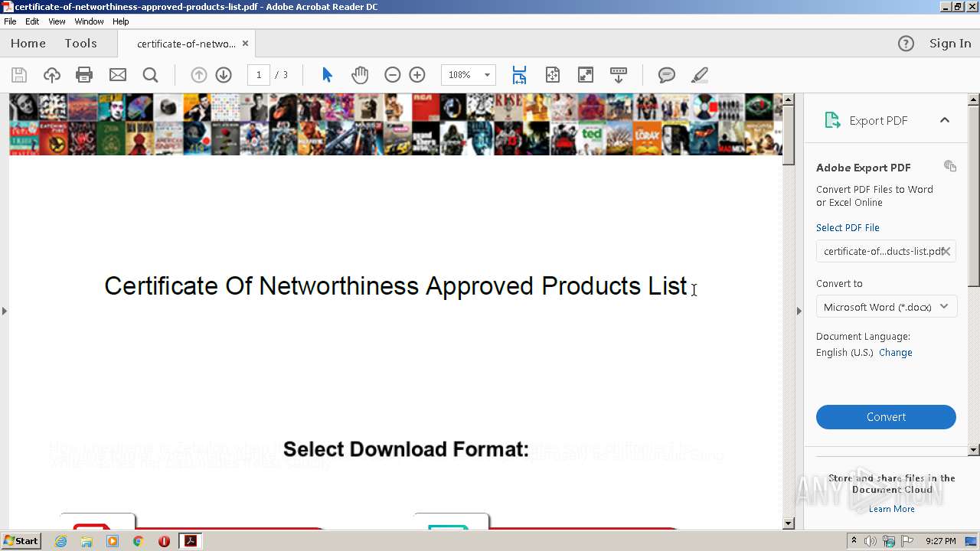Click the Acrobat Reader taskbar icon
Image resolution: width=980 pixels, height=551 pixels.
coord(190,541)
